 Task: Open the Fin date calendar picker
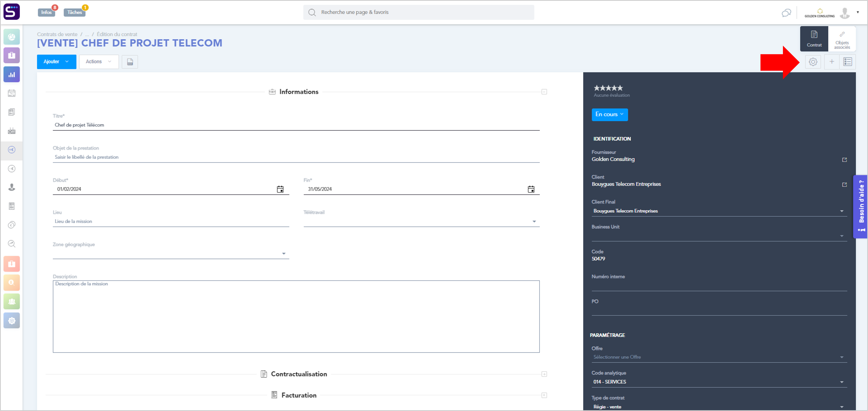pos(531,189)
